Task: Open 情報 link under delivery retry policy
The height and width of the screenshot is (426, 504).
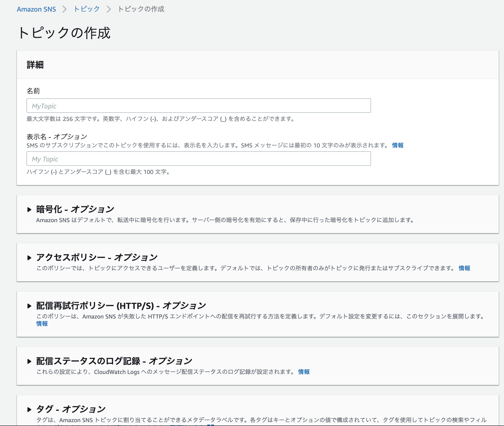Action: pyautogui.click(x=42, y=323)
